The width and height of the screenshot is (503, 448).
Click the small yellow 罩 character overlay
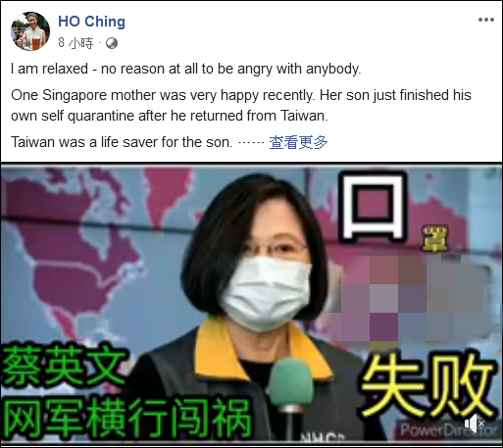point(435,239)
